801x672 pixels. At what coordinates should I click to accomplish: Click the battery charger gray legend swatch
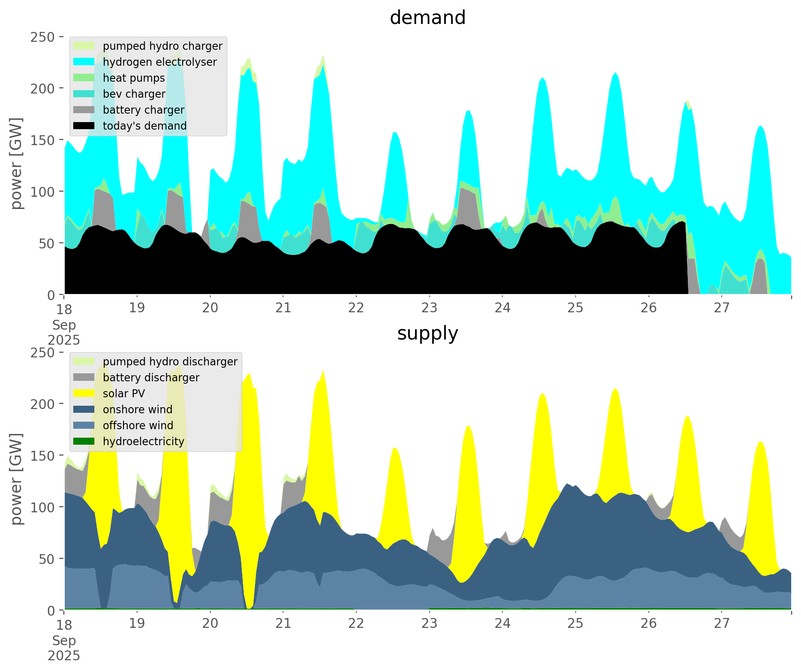point(85,110)
